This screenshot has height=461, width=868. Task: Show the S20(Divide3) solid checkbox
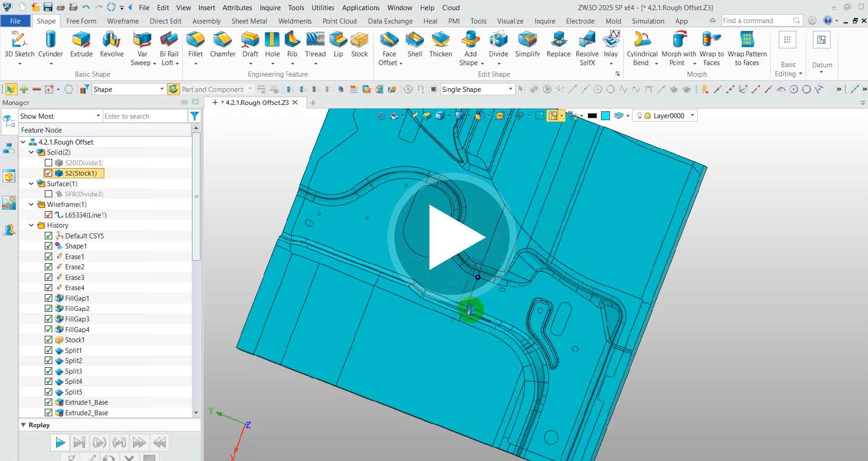pos(48,163)
